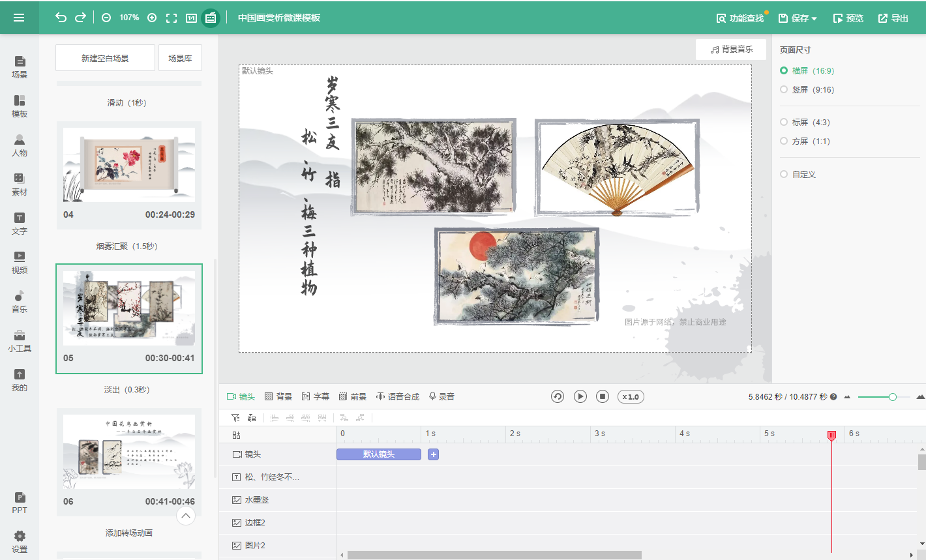Click the red playhead marker on timeline
The height and width of the screenshot is (560, 926).
click(831, 435)
